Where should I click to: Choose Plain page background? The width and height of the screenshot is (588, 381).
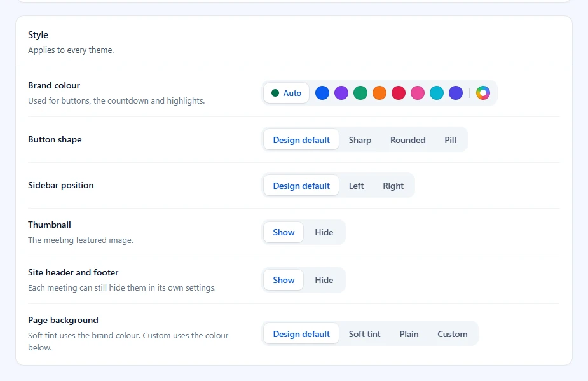pos(409,334)
